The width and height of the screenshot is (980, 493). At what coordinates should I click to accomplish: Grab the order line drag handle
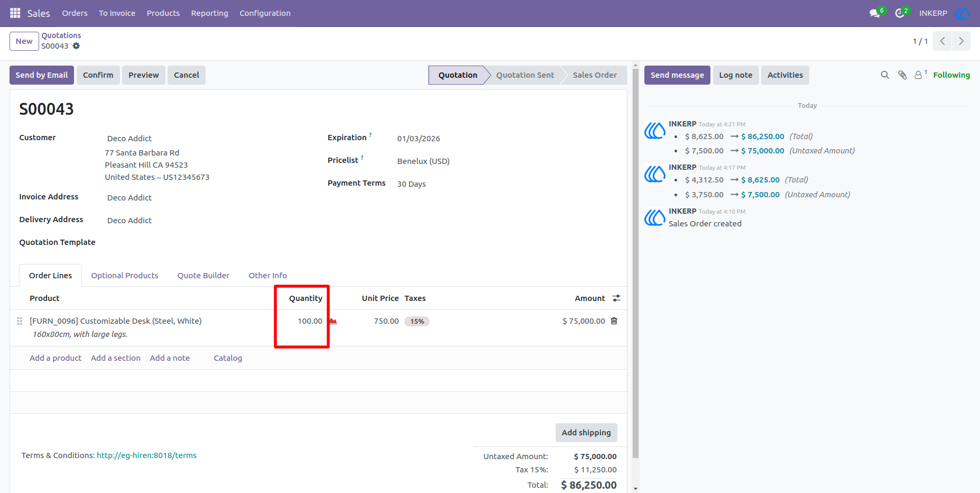click(x=20, y=321)
